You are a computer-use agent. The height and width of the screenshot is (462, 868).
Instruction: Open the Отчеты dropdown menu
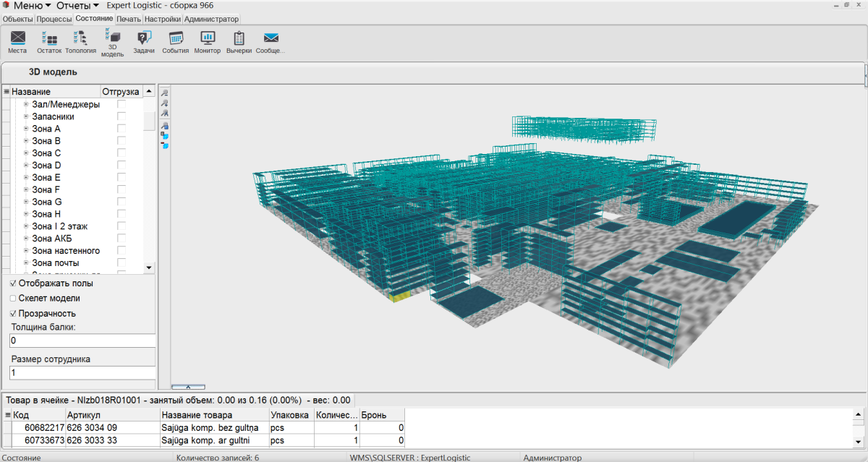77,6
